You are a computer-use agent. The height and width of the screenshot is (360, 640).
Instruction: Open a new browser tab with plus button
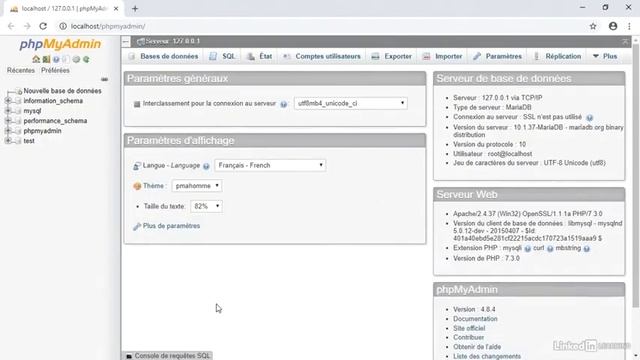click(x=135, y=9)
